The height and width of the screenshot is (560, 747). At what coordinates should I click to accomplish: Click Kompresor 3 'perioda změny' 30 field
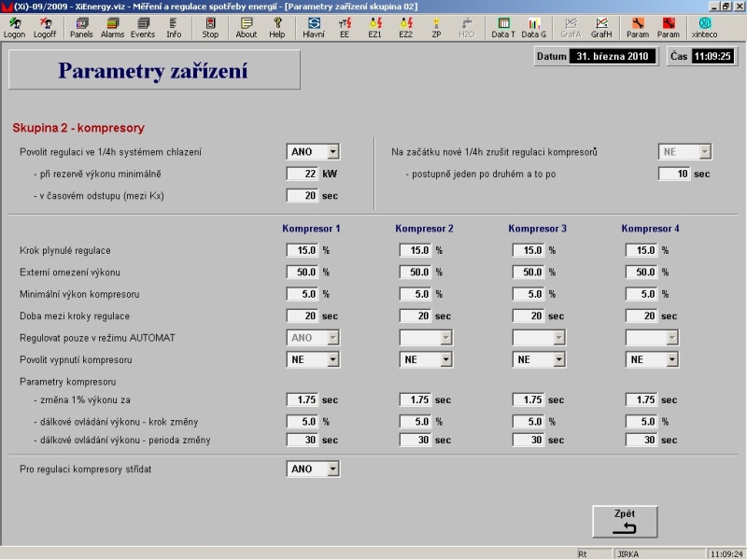[529, 440]
